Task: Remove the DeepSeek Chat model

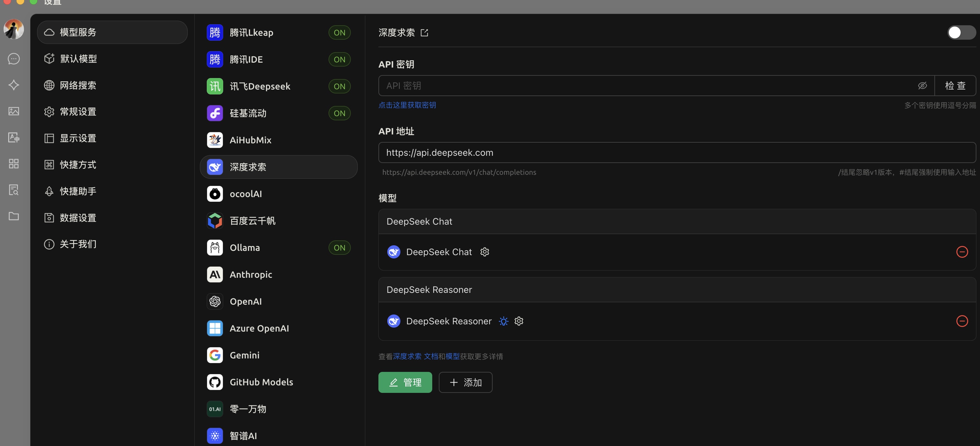Action: 962,252
